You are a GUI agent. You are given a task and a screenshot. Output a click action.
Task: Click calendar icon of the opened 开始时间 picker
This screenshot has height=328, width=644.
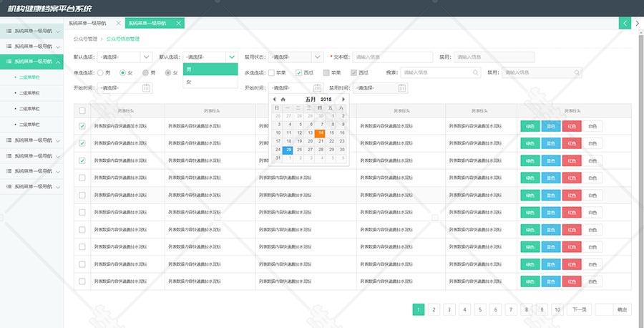pyautogui.click(x=318, y=88)
